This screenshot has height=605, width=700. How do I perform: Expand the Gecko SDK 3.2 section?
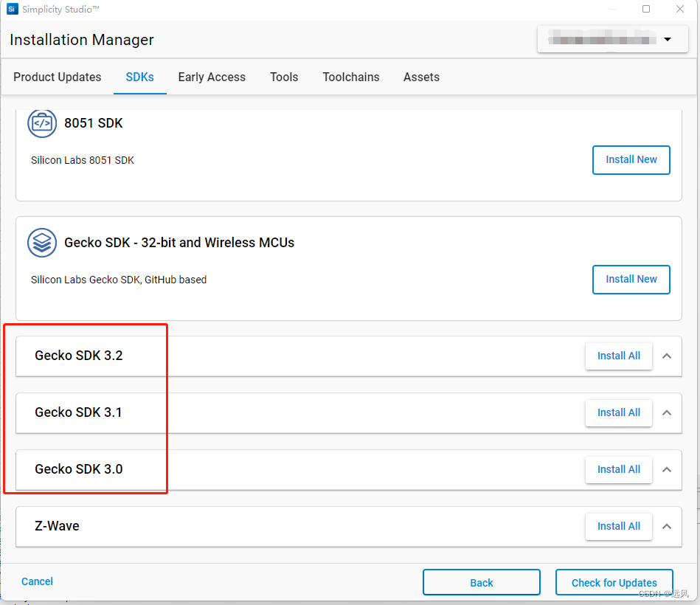pos(667,356)
